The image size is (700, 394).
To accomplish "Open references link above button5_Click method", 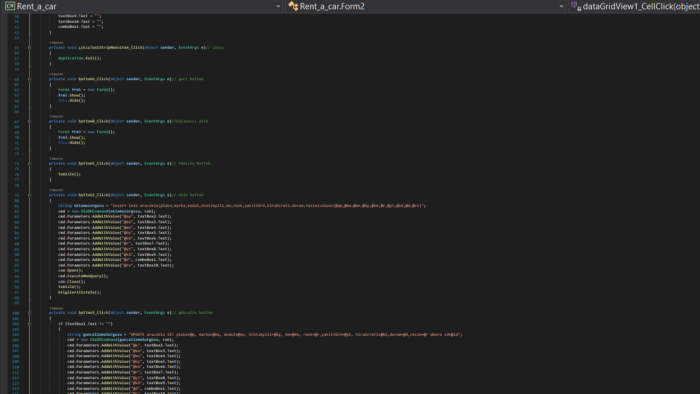I will tap(56, 158).
